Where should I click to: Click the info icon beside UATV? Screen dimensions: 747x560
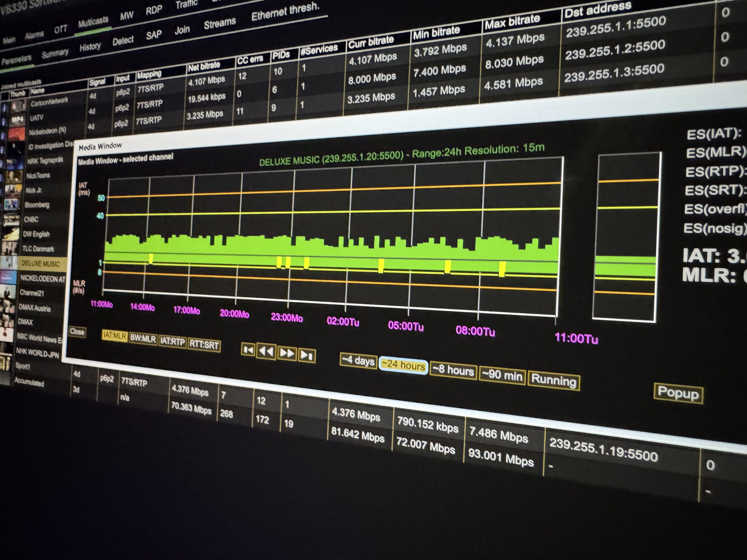click(x=4, y=122)
